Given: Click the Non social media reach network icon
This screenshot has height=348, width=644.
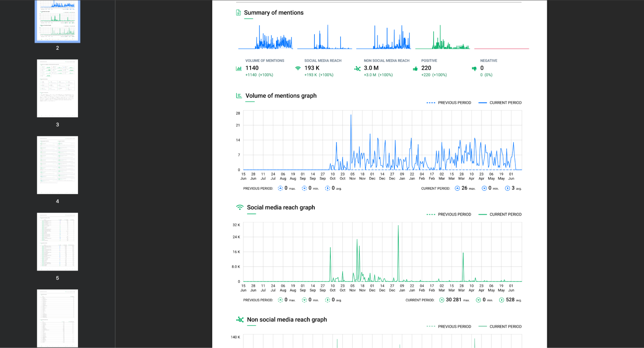Looking at the screenshot, I should pyautogui.click(x=357, y=68).
